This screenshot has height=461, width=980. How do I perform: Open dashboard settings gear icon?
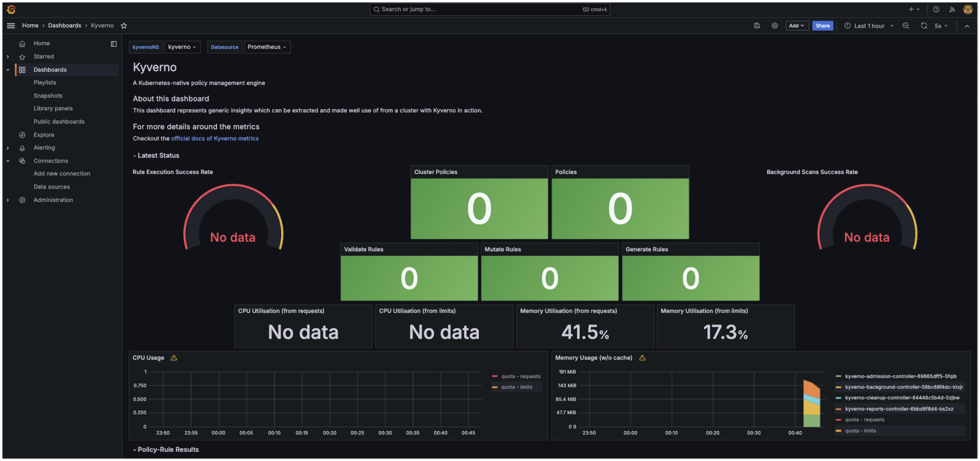[774, 25]
